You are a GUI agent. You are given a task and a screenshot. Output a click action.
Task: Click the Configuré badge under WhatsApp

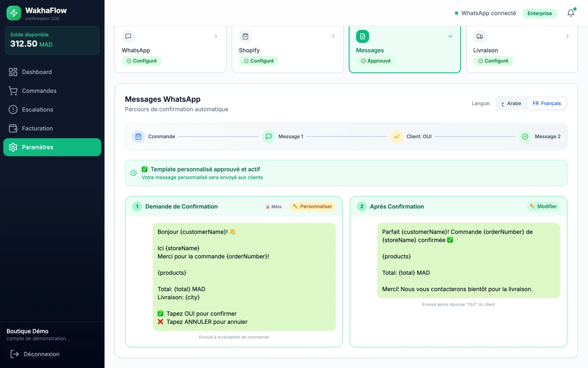[x=142, y=61]
